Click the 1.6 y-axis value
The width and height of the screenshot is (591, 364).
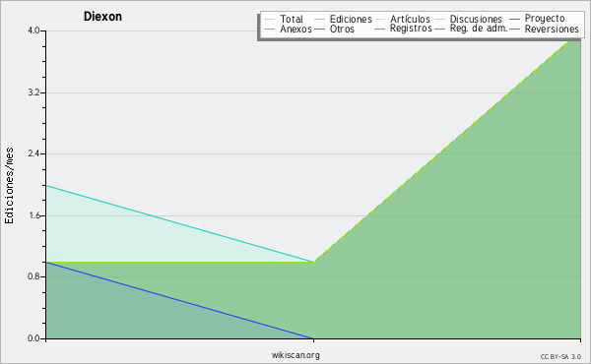tap(33, 215)
